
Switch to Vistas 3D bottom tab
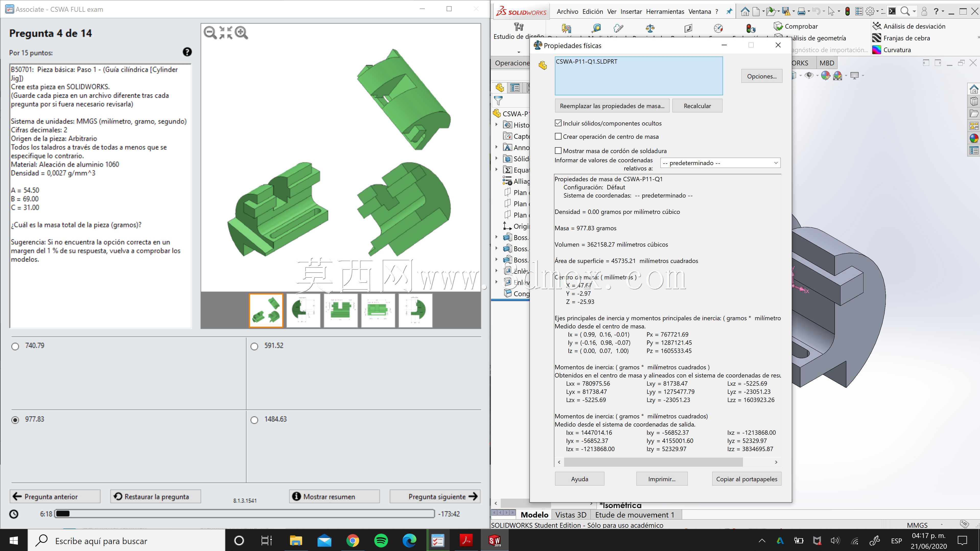point(570,515)
